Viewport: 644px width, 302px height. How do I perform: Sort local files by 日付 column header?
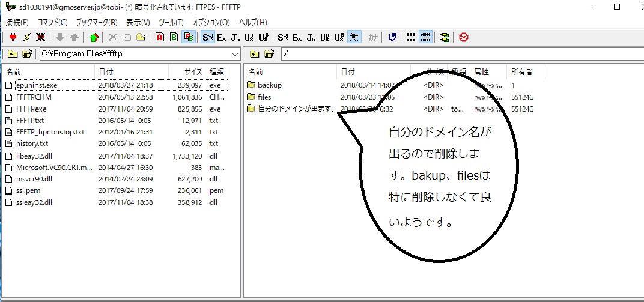pyautogui.click(x=132, y=72)
